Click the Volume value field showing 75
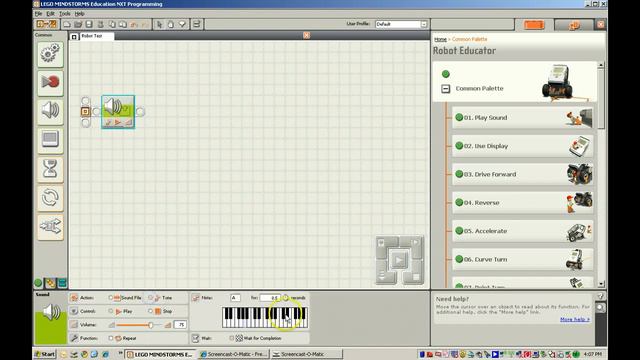This screenshot has width=640, height=360. point(180,325)
